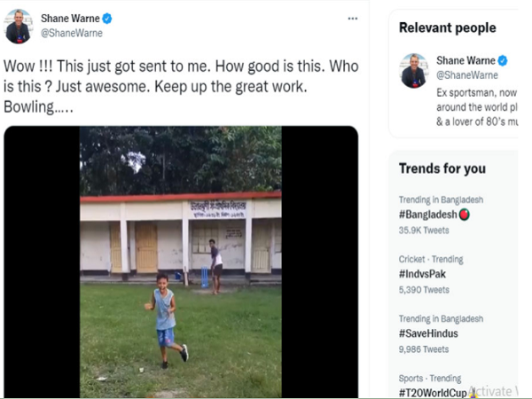532x399 pixels.
Task: Click the verified badge beside tweet author name
Action: pyautogui.click(x=107, y=18)
